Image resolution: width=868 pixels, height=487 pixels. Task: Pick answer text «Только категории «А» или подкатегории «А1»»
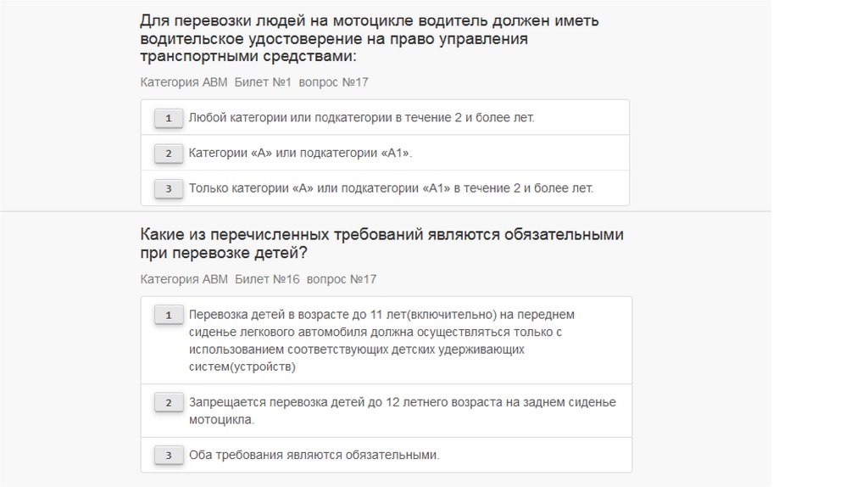click(x=391, y=188)
